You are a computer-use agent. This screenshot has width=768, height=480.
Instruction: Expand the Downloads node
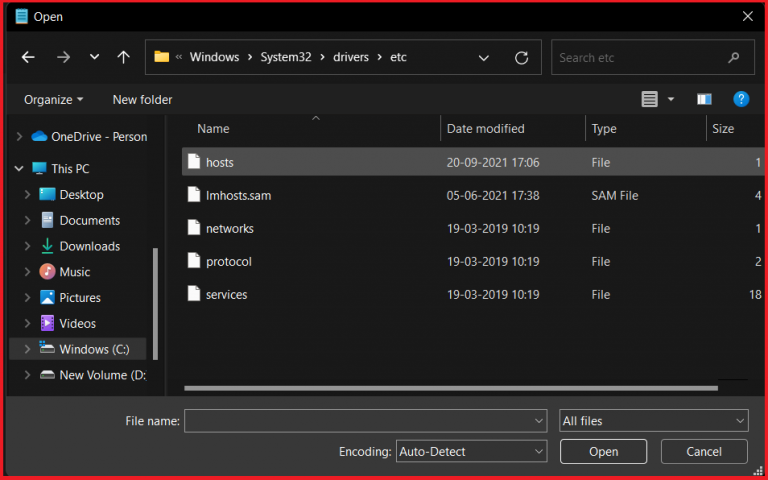27,246
